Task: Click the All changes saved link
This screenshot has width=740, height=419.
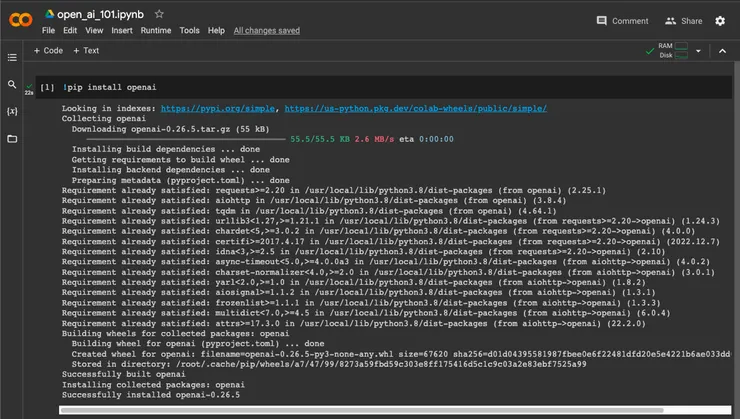Action: (267, 31)
